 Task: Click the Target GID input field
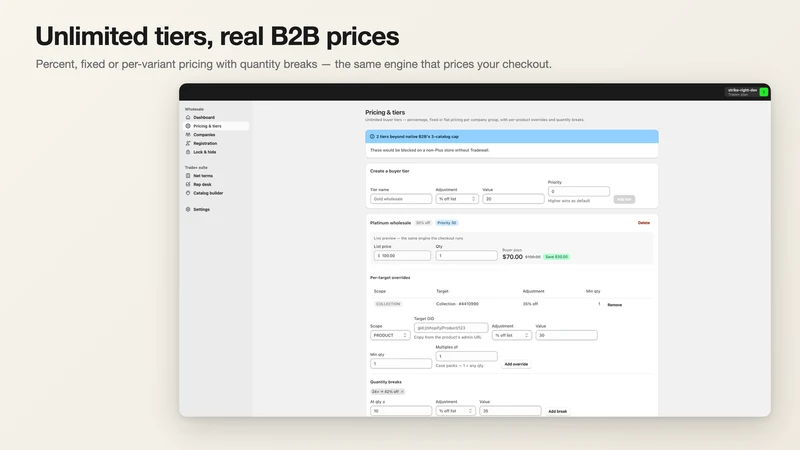click(x=451, y=328)
